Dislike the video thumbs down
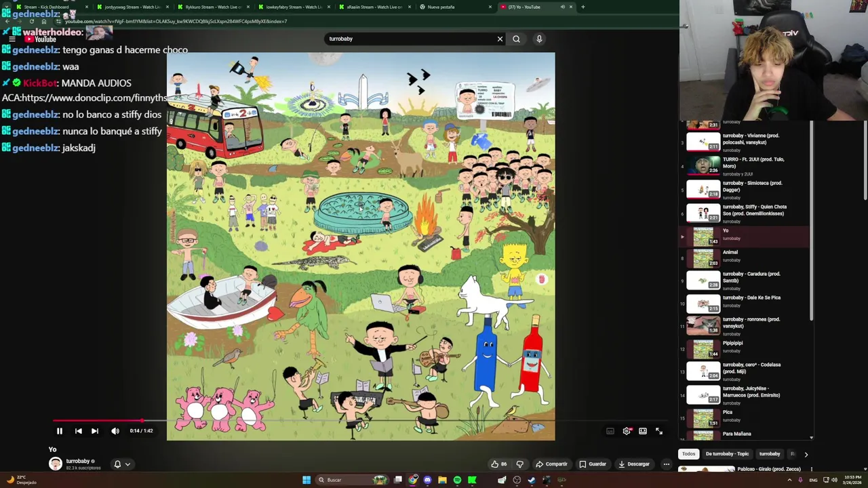This screenshot has height=488, width=868. point(520,464)
